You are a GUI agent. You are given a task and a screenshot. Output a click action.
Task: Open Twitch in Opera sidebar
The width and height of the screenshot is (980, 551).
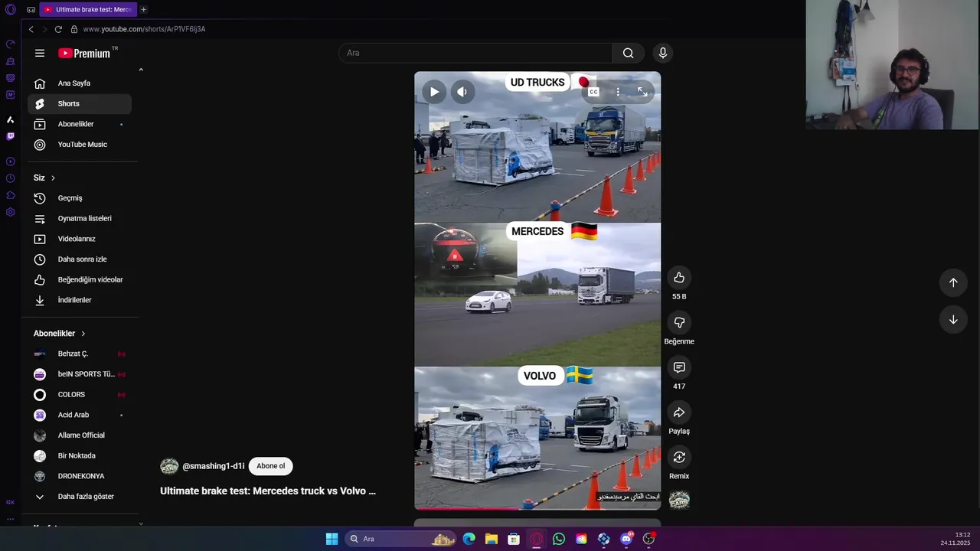[x=10, y=136]
